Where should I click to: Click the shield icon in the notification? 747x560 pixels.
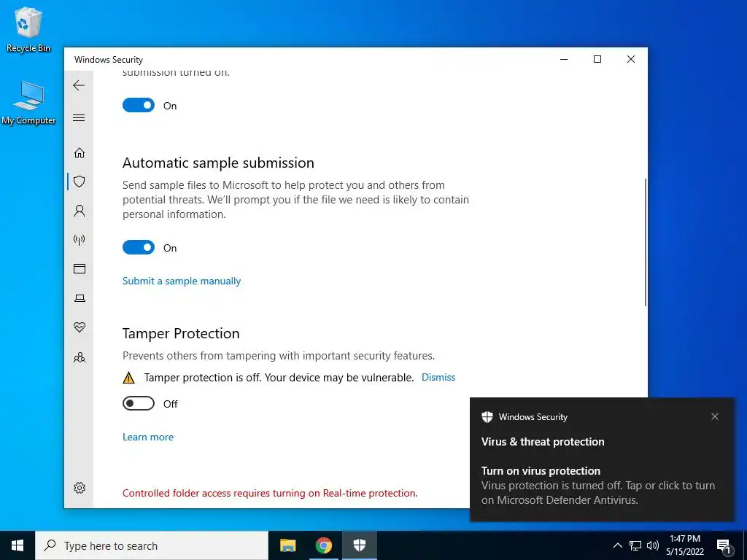coord(487,416)
